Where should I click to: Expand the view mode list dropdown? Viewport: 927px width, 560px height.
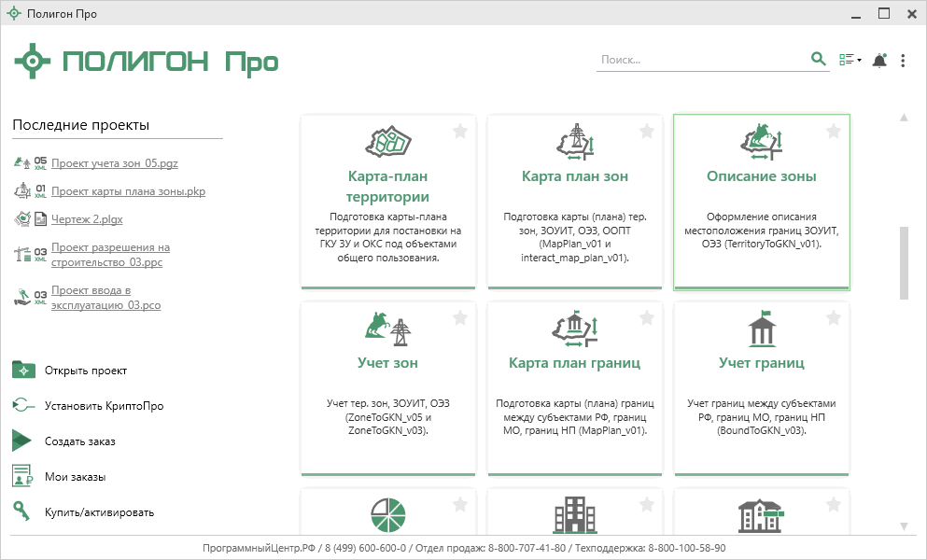850,61
